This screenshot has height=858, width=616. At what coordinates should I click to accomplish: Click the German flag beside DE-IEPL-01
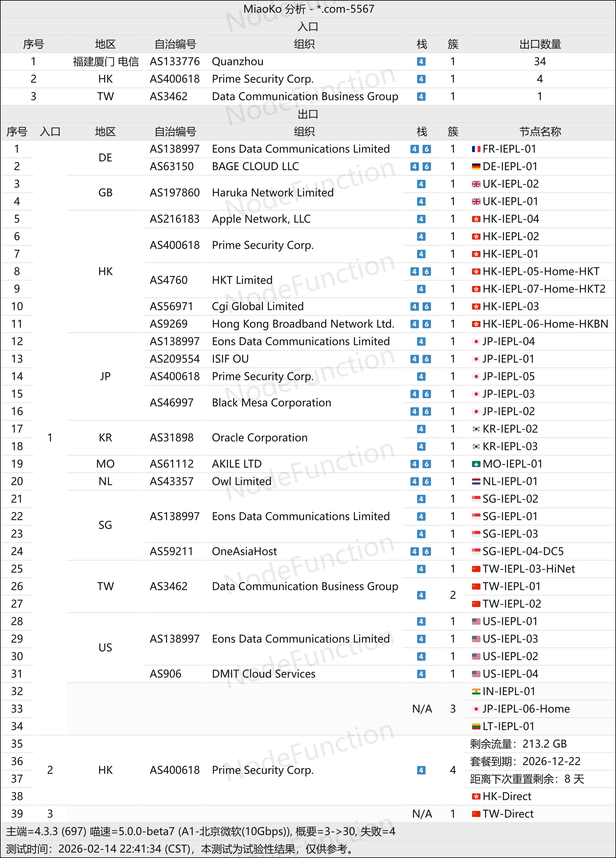click(476, 167)
